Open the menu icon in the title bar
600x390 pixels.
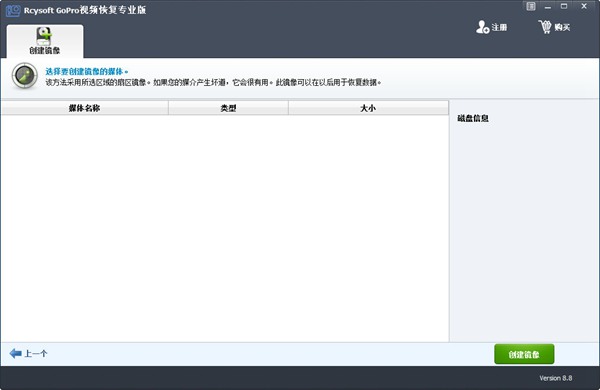pos(531,6)
